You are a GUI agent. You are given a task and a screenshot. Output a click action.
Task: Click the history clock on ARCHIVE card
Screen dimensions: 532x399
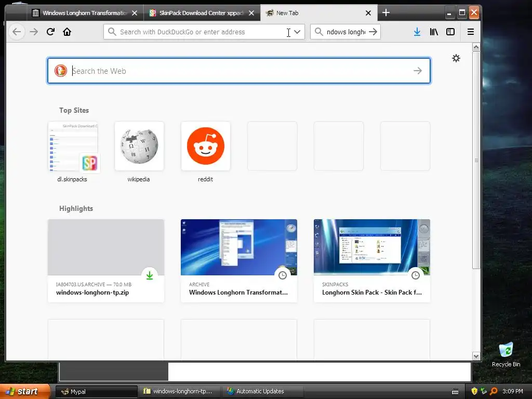(x=283, y=275)
